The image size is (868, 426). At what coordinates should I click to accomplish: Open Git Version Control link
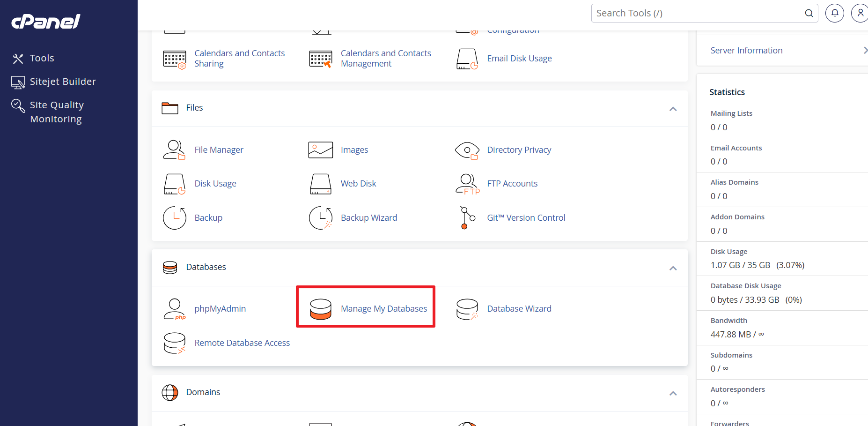point(526,218)
